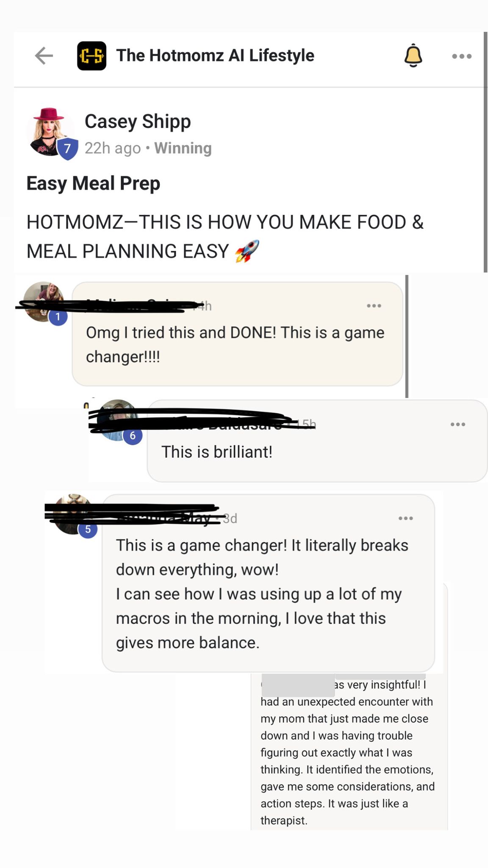Click the vertical scrollbar at right edge
Viewport: 488px width, 868px height.
(x=485, y=153)
